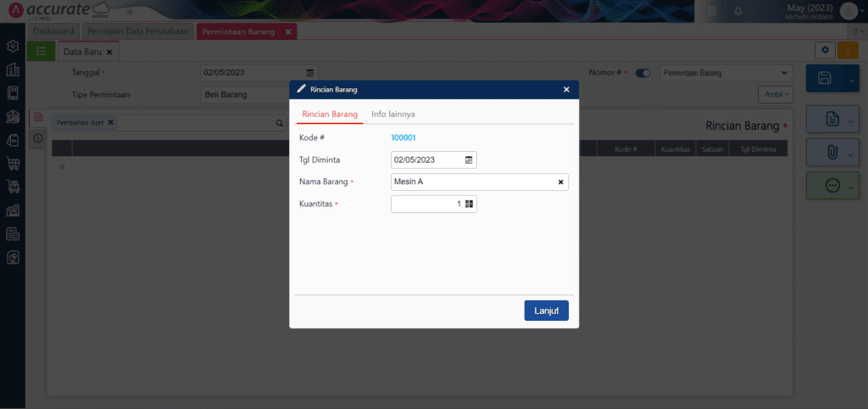Open the Kuantitas calculator icon

coord(469,204)
